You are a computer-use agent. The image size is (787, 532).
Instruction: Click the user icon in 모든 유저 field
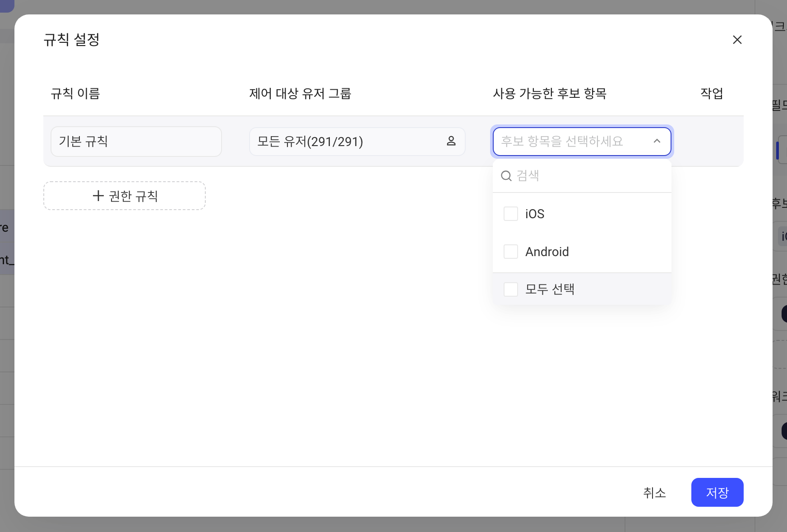(x=451, y=142)
